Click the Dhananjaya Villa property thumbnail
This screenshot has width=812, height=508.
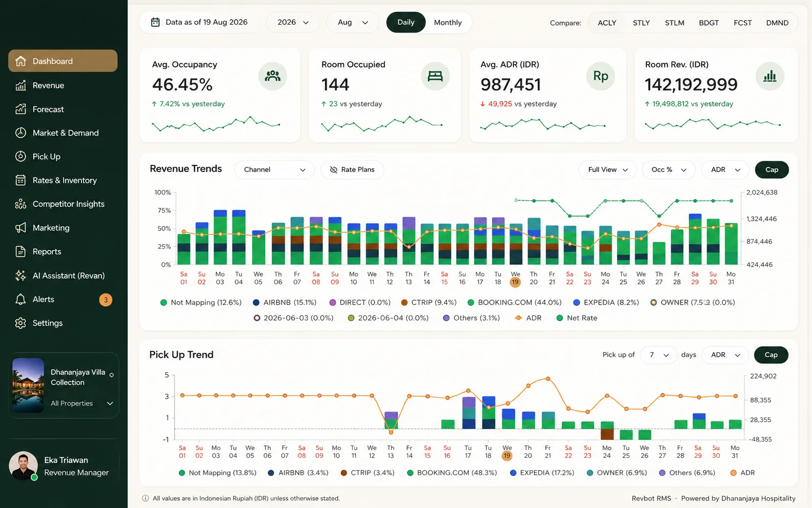pyautogui.click(x=28, y=385)
